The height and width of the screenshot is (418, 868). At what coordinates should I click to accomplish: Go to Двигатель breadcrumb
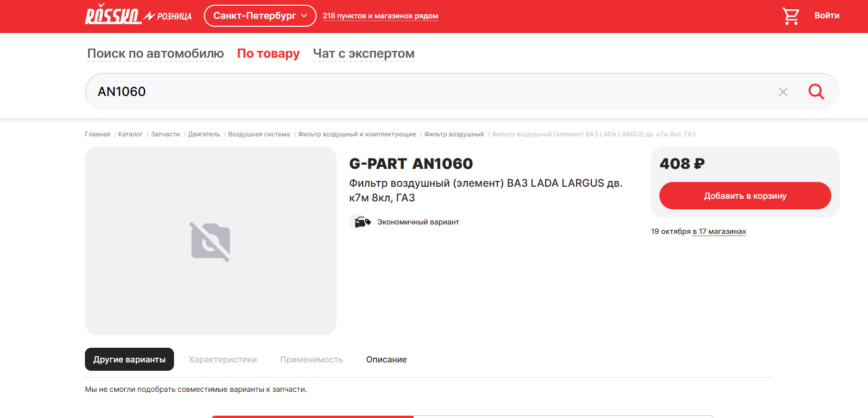204,134
